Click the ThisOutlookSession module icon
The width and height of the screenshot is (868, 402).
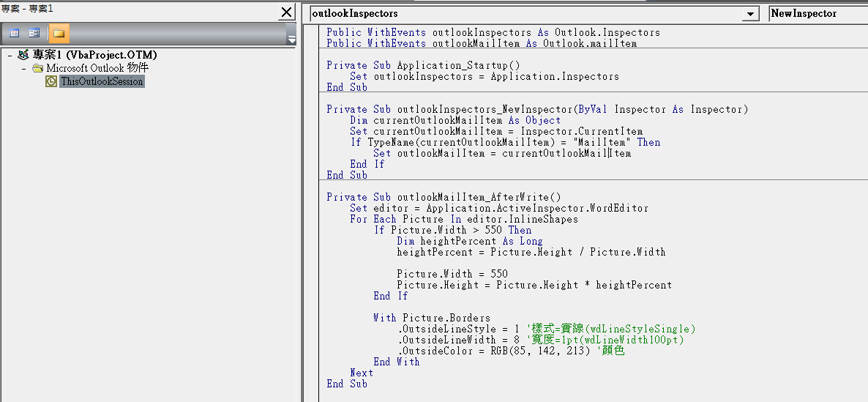[x=51, y=82]
